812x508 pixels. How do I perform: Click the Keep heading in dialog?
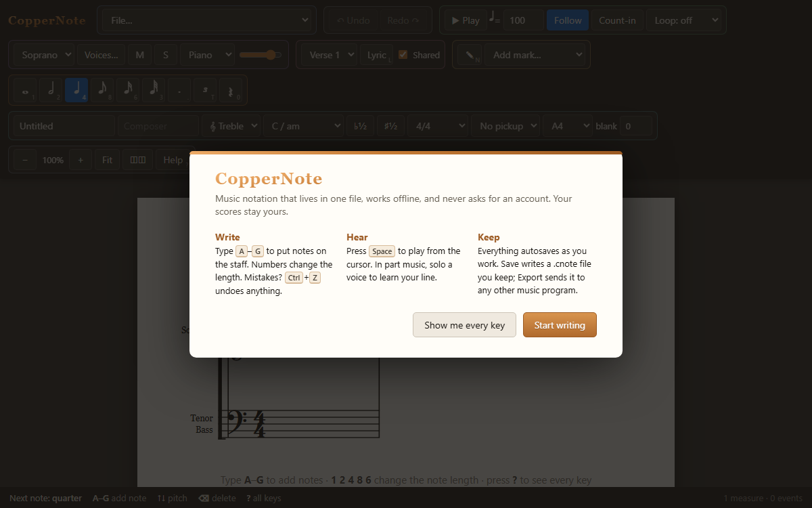point(489,237)
